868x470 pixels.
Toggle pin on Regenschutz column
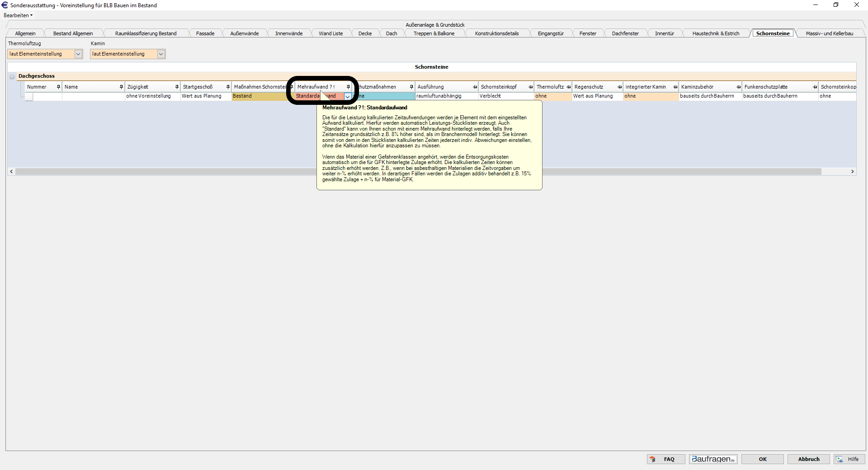click(x=619, y=87)
